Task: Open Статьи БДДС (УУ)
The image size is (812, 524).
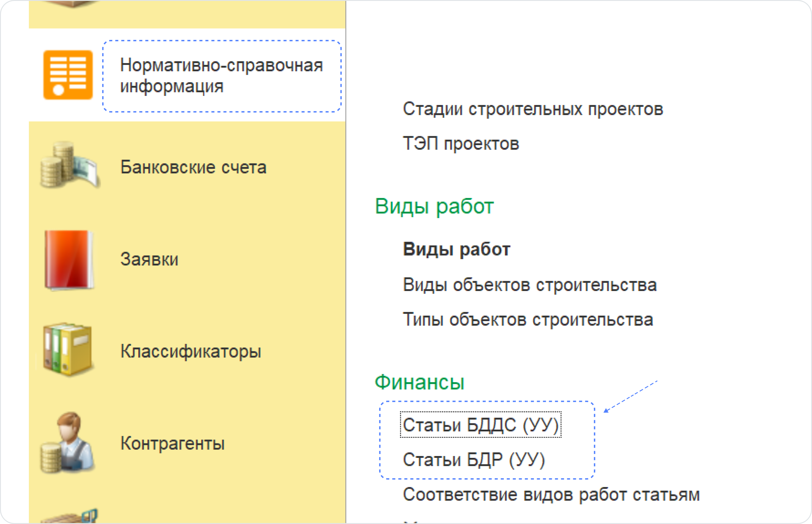Action: click(x=481, y=425)
